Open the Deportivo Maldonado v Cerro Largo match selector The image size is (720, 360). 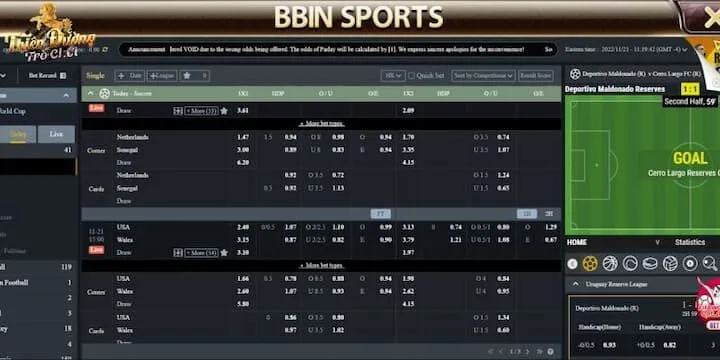click(x=641, y=74)
